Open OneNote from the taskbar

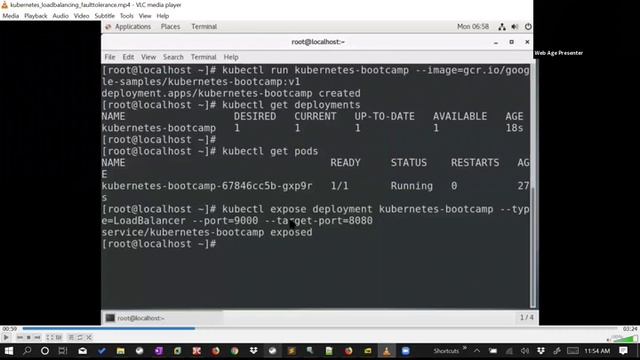(158, 351)
